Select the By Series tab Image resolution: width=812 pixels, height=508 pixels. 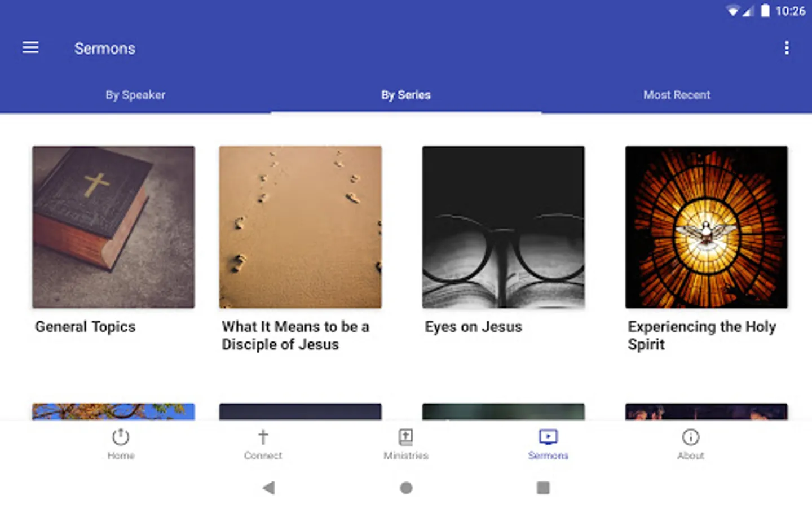(x=406, y=95)
